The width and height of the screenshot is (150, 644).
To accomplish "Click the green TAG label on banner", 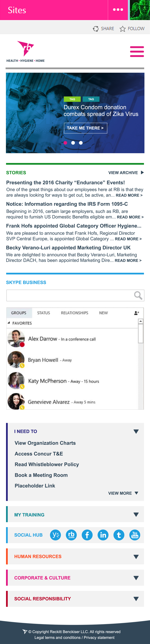I will pos(72,99).
